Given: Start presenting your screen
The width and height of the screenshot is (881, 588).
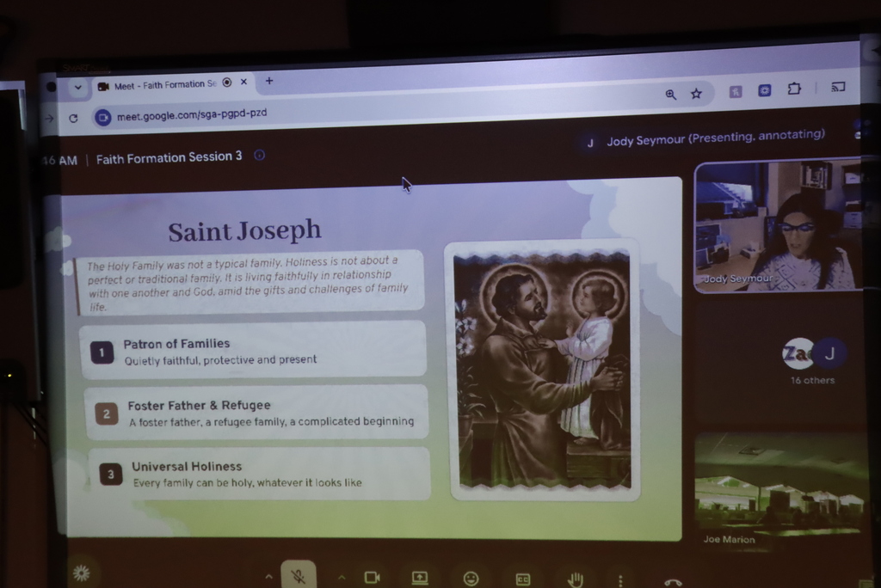Looking at the screenshot, I should tap(420, 578).
